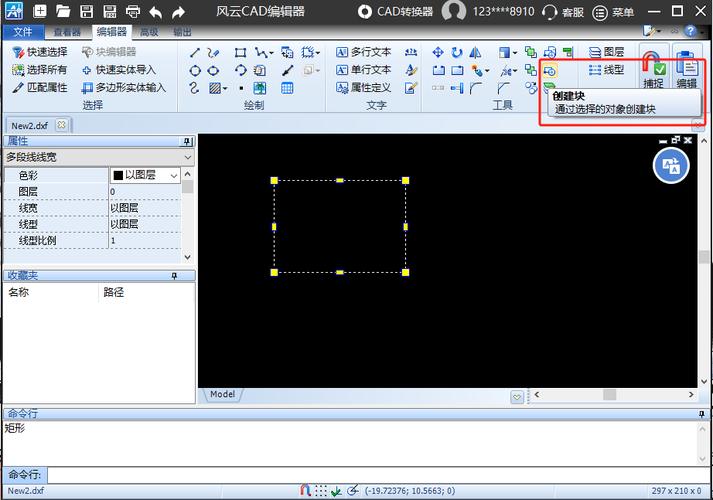
Task: Open the 文件 file menu
Action: [x=22, y=32]
